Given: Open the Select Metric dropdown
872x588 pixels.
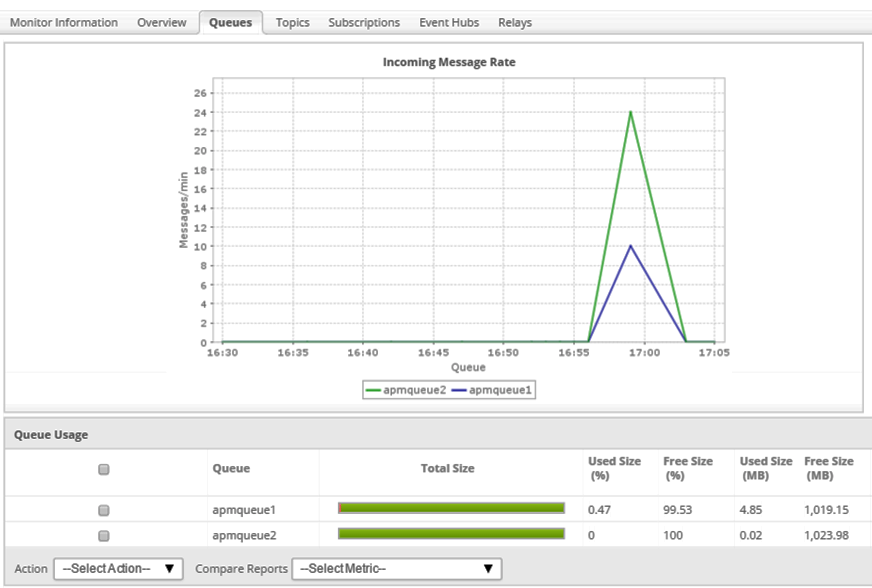Looking at the screenshot, I should pyautogui.click(x=397, y=569).
